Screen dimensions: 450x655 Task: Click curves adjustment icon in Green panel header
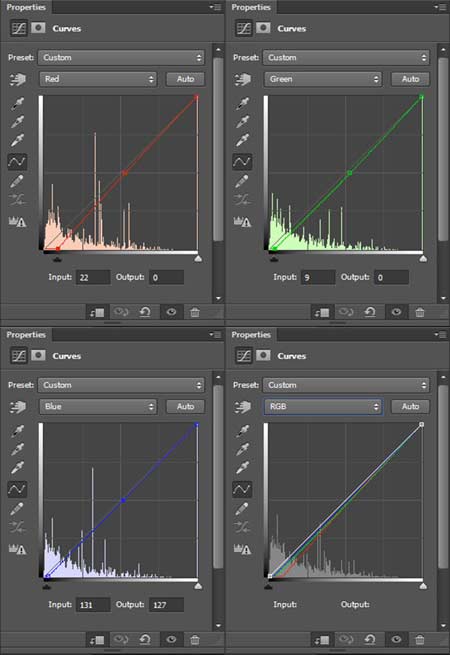point(244,28)
